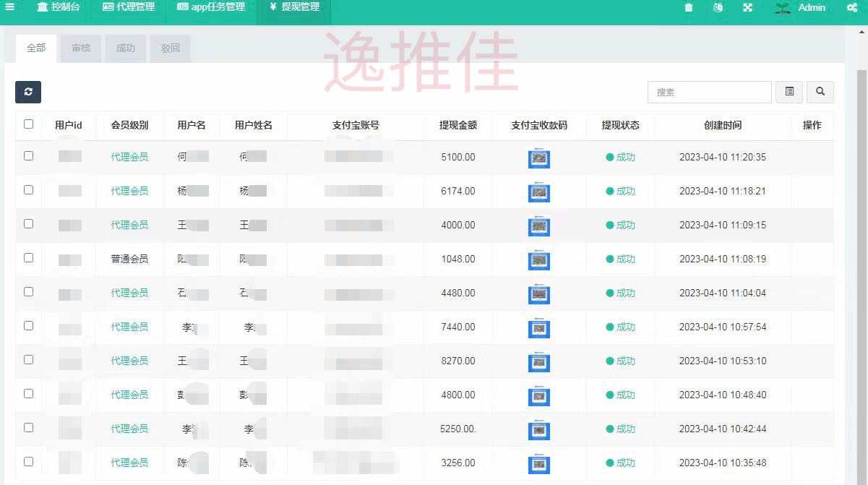
Task: Toggle the hamburger sidebar menu icon
Action: point(10,7)
